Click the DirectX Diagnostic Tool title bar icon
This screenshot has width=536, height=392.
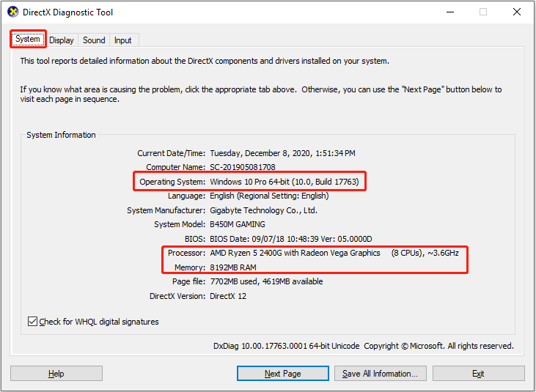(x=13, y=12)
